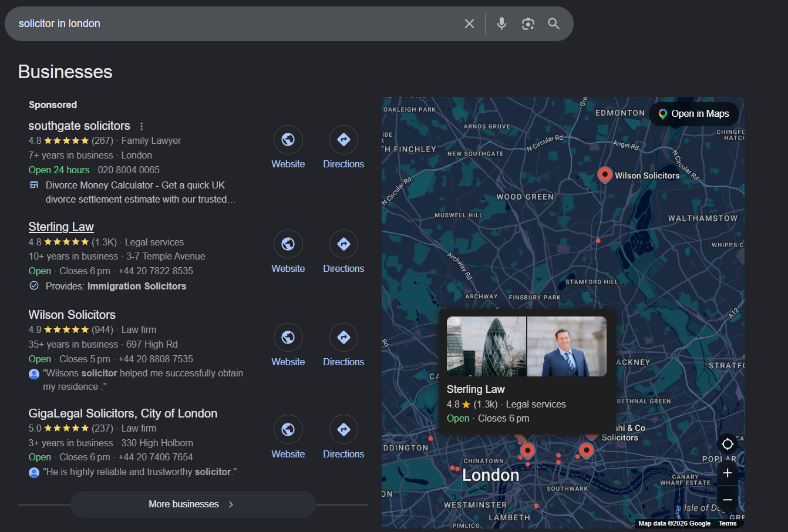Click the phone number +44 20 7822 8535
The height and width of the screenshot is (532, 788).
156,271
